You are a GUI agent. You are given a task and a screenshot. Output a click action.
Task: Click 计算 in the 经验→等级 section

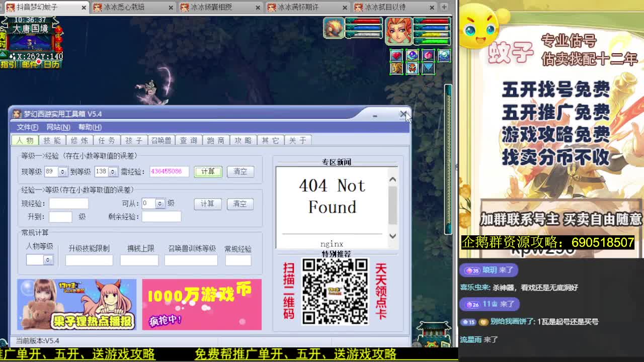click(x=207, y=204)
